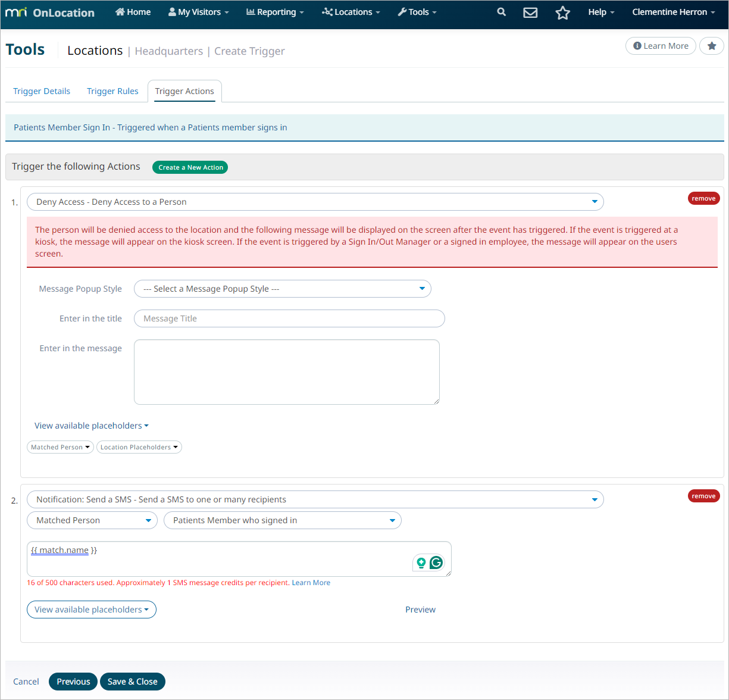Click Preview for the SMS
This screenshot has height=700, width=729.
coord(420,610)
